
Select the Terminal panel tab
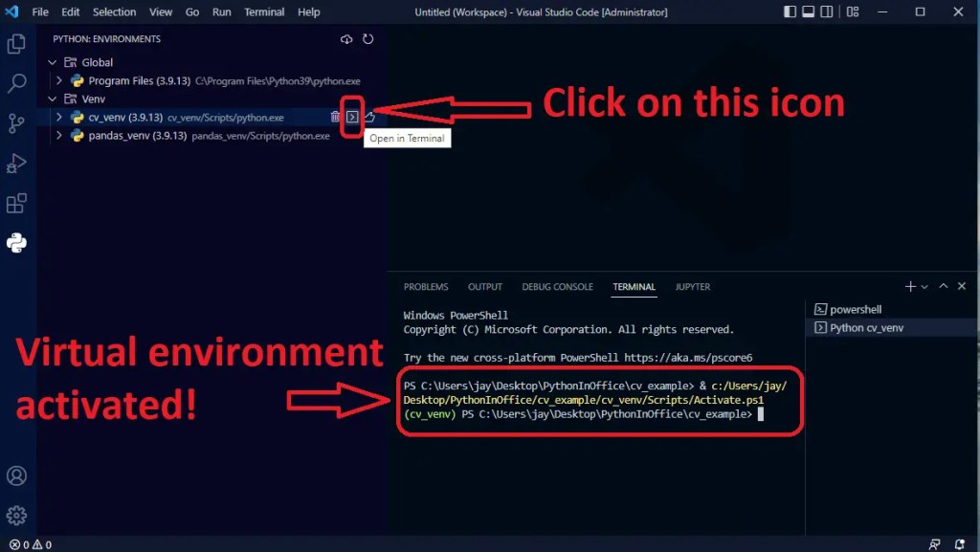click(634, 287)
